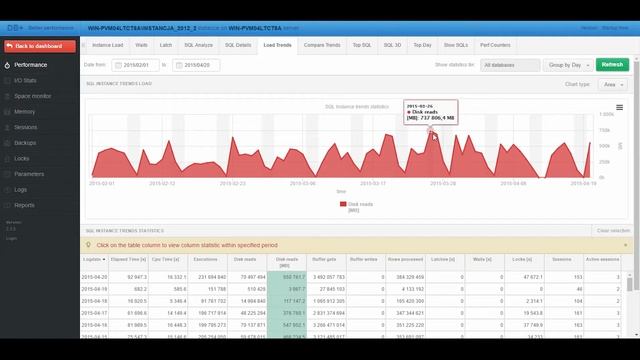Switch to the Top SQL tab

point(362,45)
